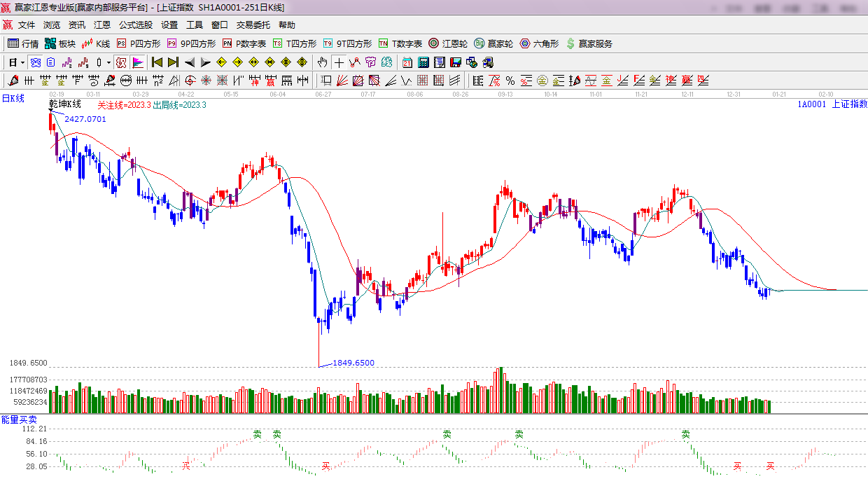Viewport: 868px width, 479px height.
Task: Click the 板块 sector button
Action: pos(60,43)
